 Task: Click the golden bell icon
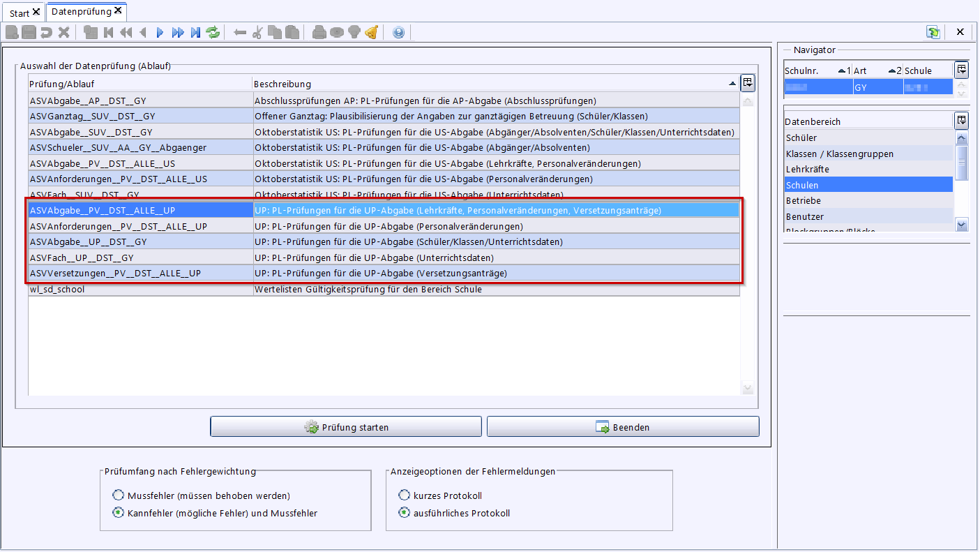(x=372, y=32)
